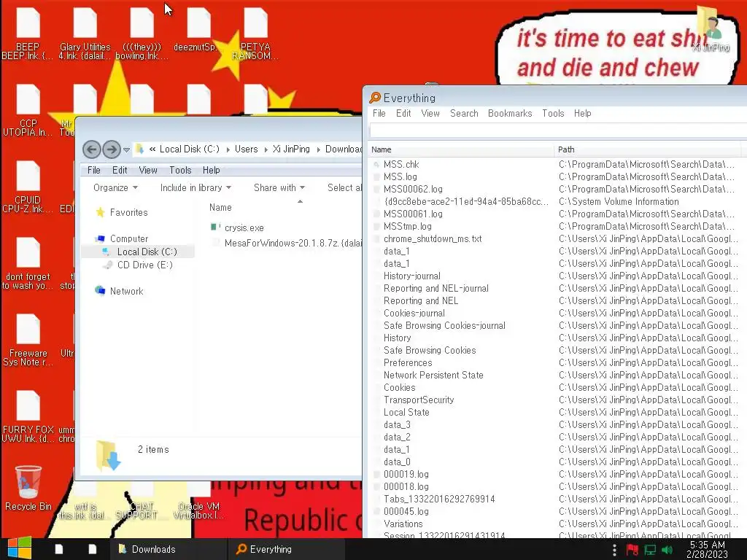Image resolution: width=747 pixels, height=560 pixels.
Task: Click the volume speaker tray icon
Action: point(667,550)
